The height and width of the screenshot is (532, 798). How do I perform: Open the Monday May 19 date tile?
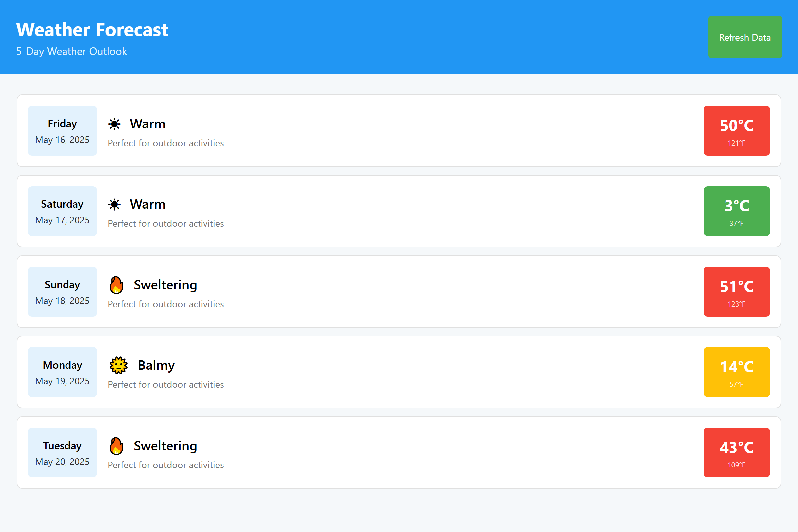tap(63, 372)
